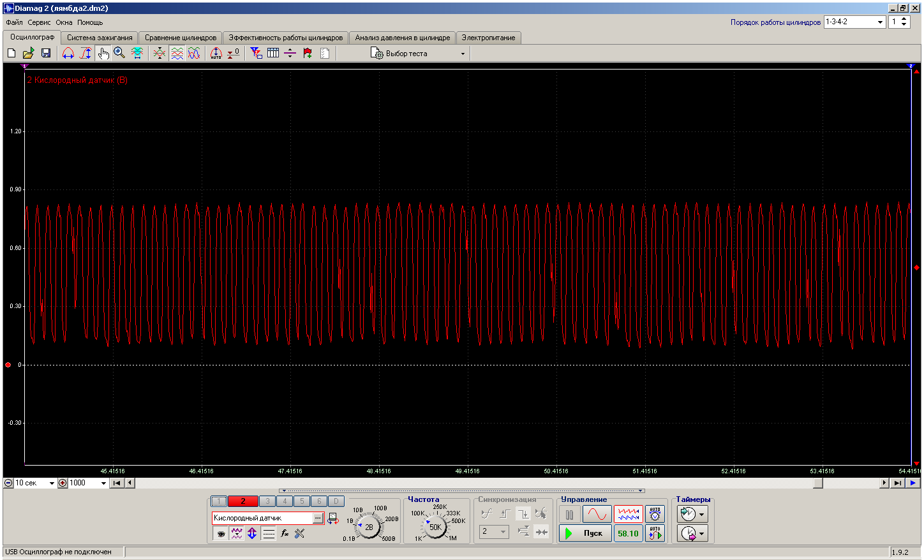Click the separate channels waveform icon
924x560 pixels.
177,54
